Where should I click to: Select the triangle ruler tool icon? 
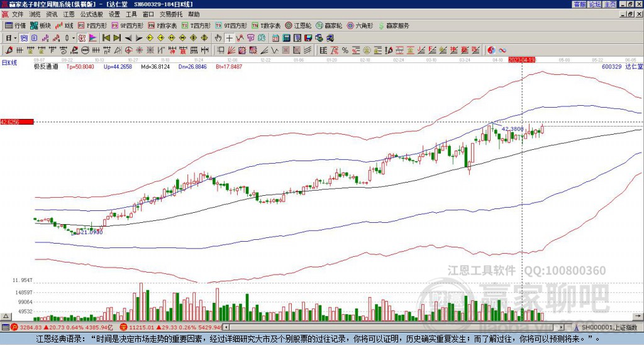coord(118,50)
